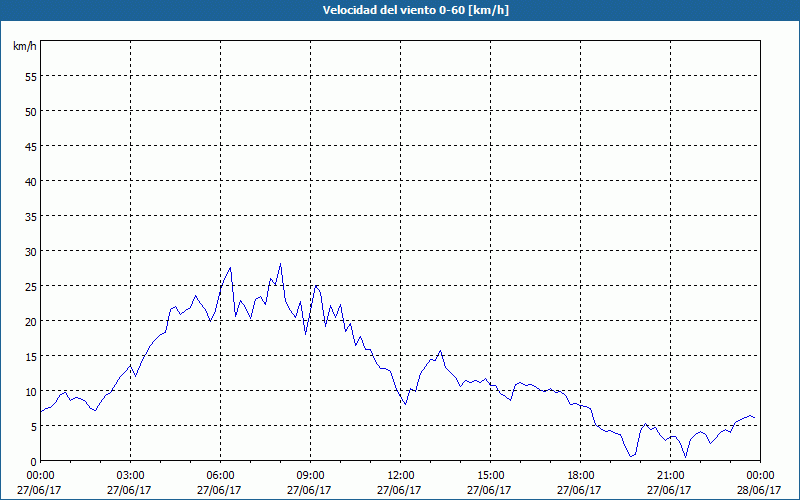Select the 45 y-axis label
Image resolution: width=800 pixels, height=500 pixels.
pyautogui.click(x=31, y=146)
